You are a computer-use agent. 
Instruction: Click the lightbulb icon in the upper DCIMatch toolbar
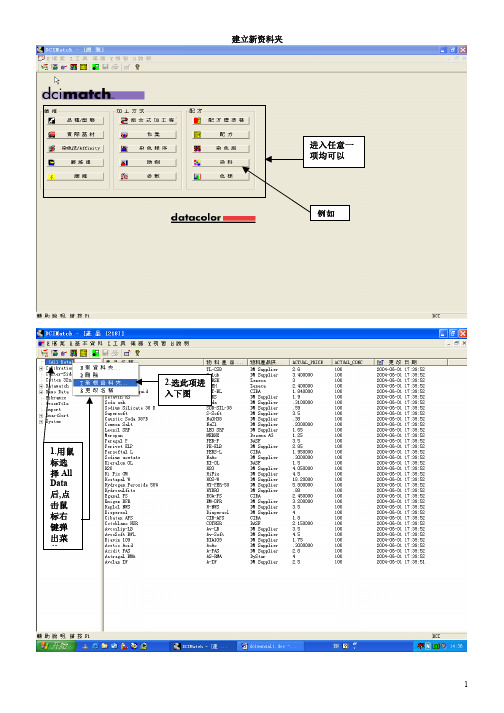pos(137,67)
